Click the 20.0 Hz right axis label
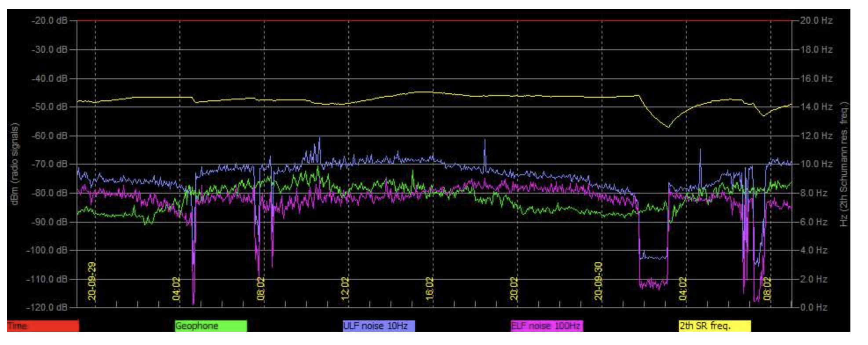The width and height of the screenshot is (868, 345). (x=816, y=21)
